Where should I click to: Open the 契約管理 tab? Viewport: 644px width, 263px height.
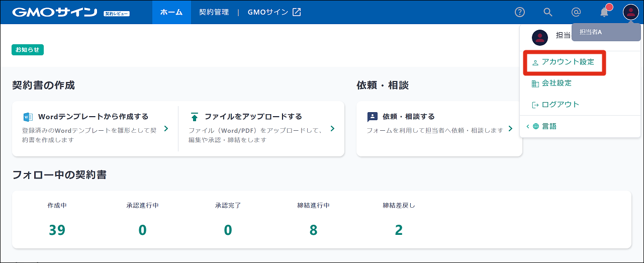pyautogui.click(x=214, y=12)
